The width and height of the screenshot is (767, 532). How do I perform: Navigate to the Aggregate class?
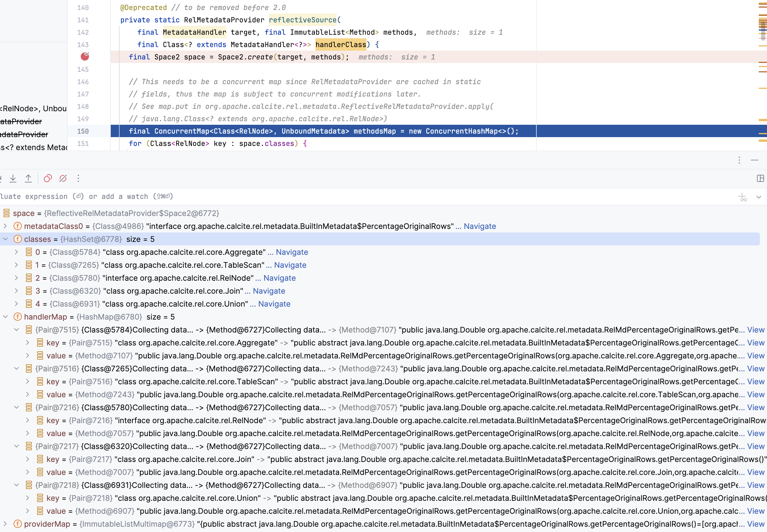point(292,252)
